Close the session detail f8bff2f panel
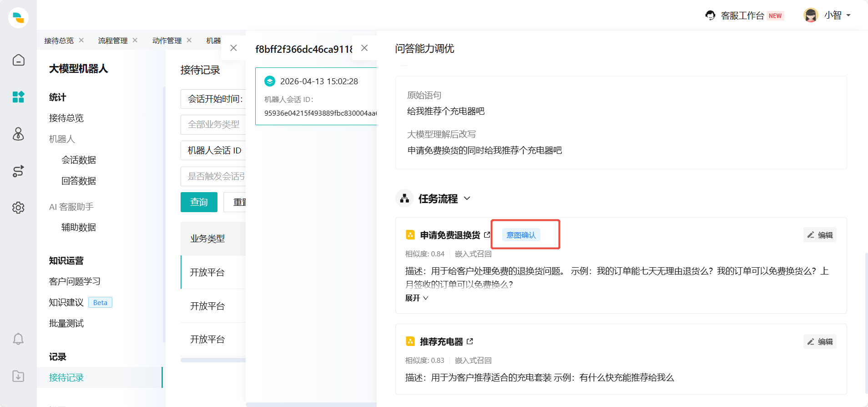The height and width of the screenshot is (407, 868). 364,48
